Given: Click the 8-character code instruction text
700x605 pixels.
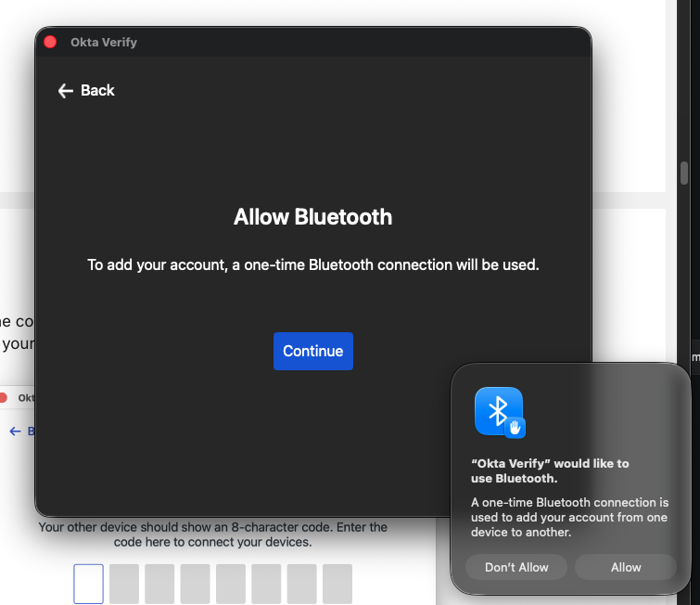Looking at the screenshot, I should [x=212, y=534].
